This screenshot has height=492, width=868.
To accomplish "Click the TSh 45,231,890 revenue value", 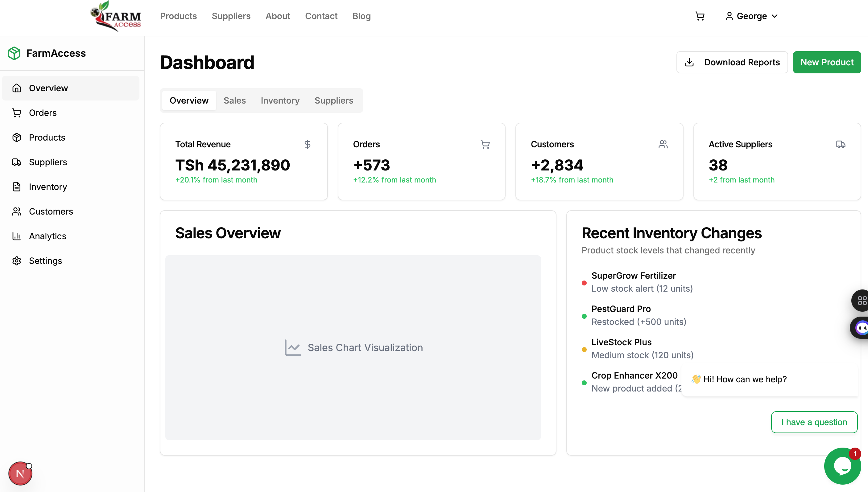I will coord(233,165).
